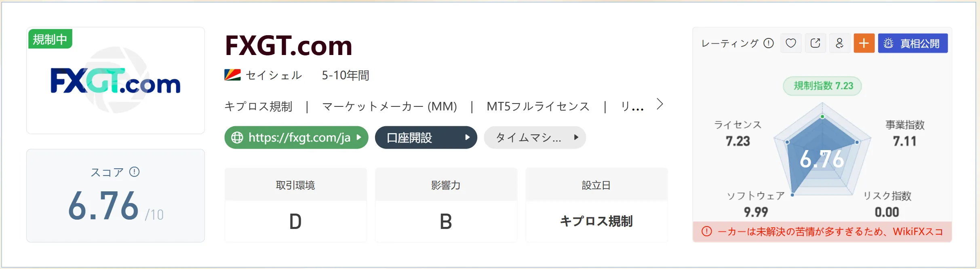
Task: Click the 規制指数 7.23 green badge
Action: pos(822,86)
